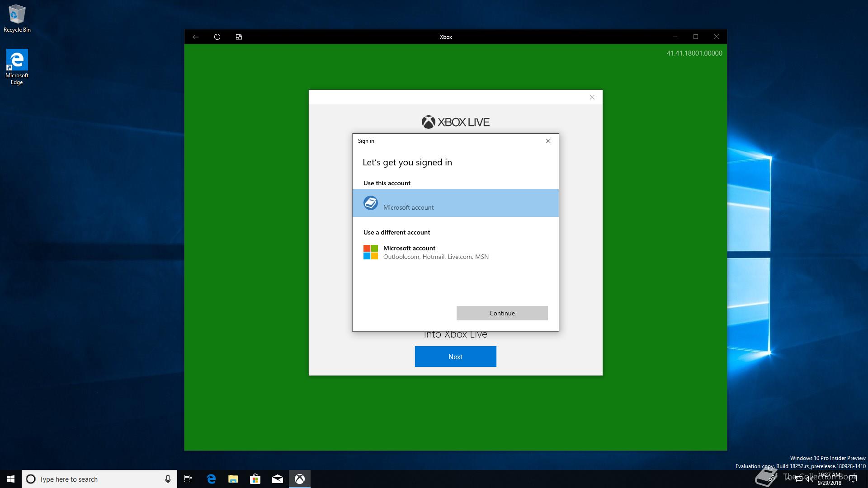Image resolution: width=868 pixels, height=488 pixels.
Task: Click the 'Let's get you signed in' heading
Action: click(x=407, y=162)
